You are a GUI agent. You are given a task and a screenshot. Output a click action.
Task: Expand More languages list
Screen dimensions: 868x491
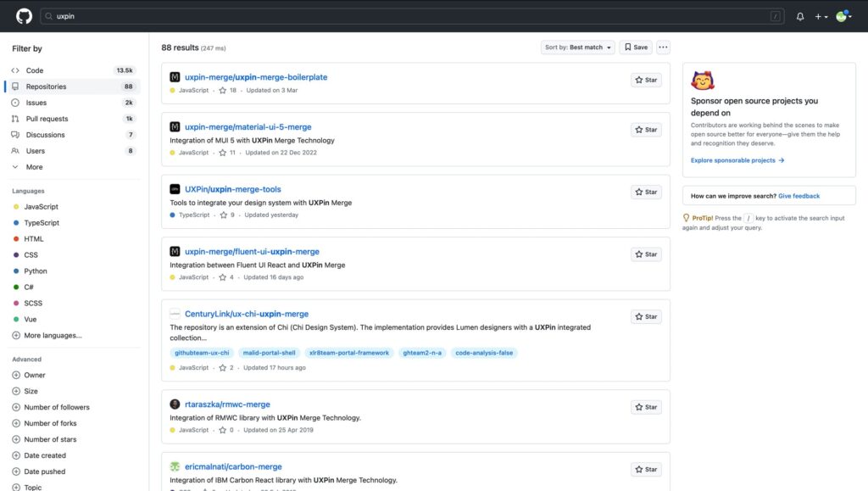[47, 335]
